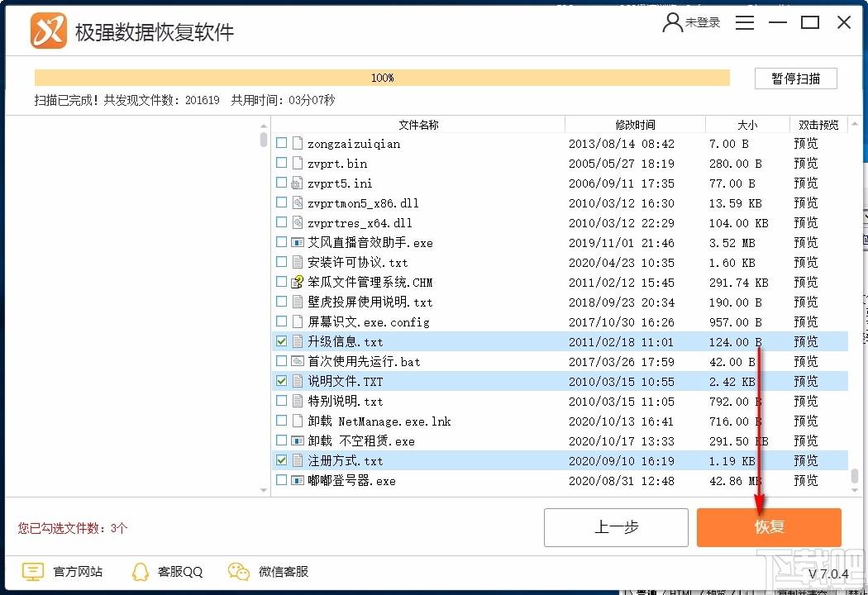Check the box for zongzaizuiqian
The image size is (868, 595).
pyautogui.click(x=281, y=143)
